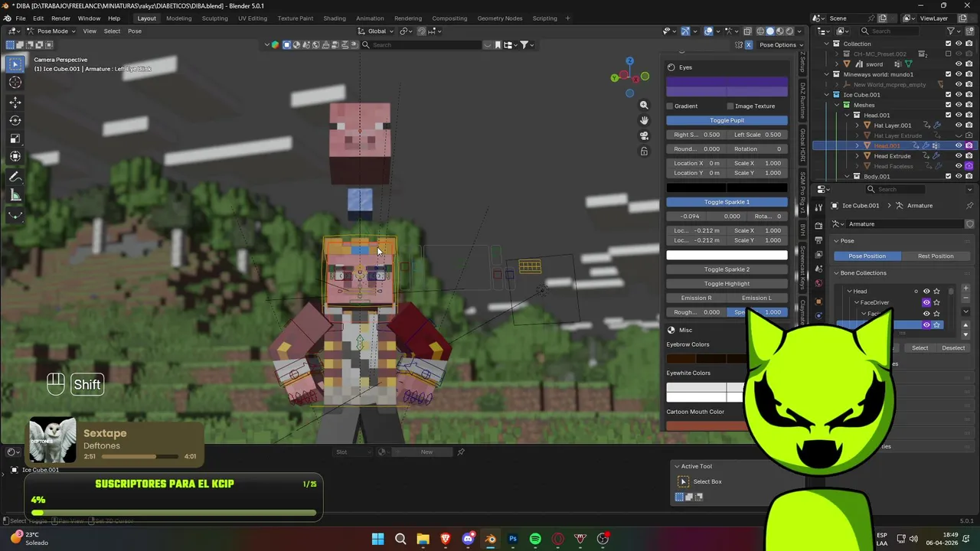Image resolution: width=980 pixels, height=551 pixels.
Task: Switch to solid viewport shading
Action: point(770,31)
